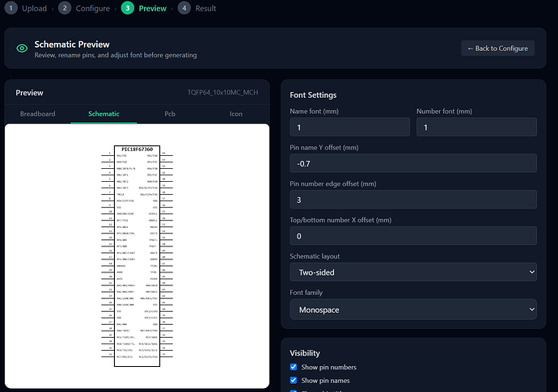Toggle the partially visible third visibility checkbox
Viewport: 558px width, 392px height.
[x=294, y=391]
